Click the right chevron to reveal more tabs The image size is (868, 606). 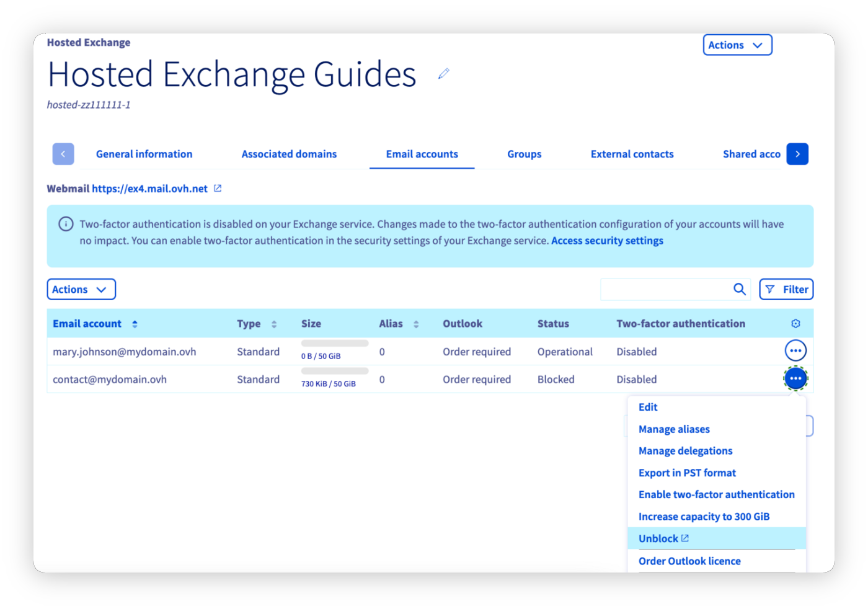coord(797,154)
